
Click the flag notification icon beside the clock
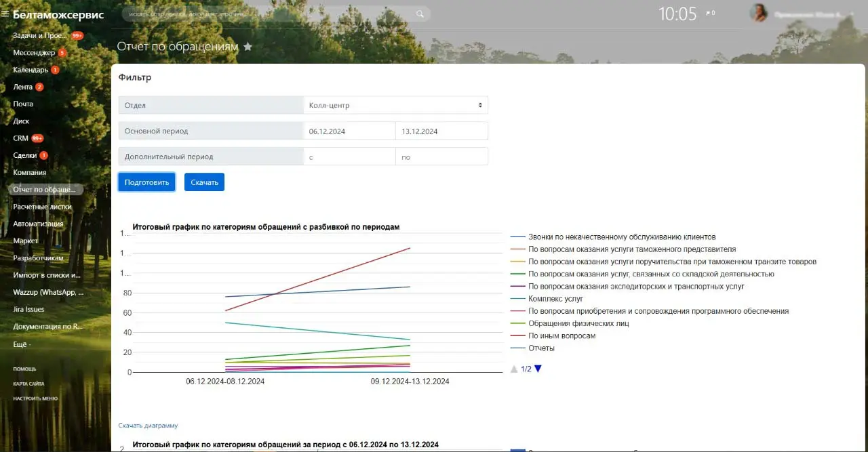(709, 14)
